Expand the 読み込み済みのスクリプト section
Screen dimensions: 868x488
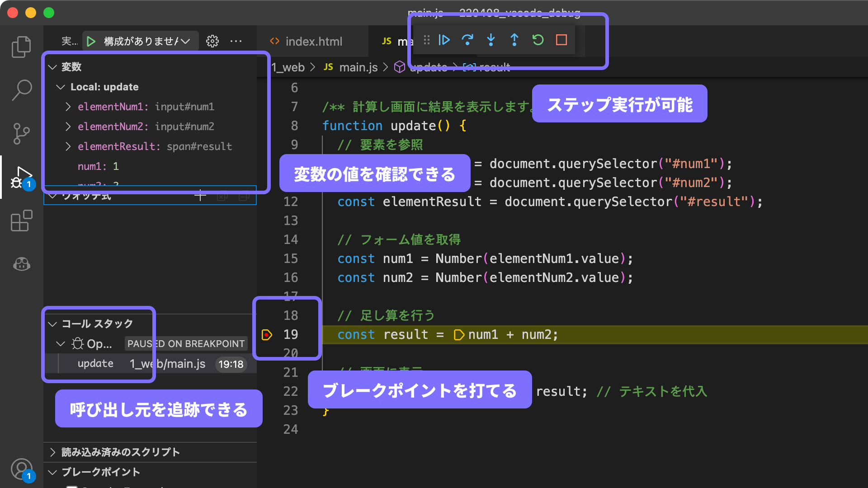pyautogui.click(x=120, y=452)
